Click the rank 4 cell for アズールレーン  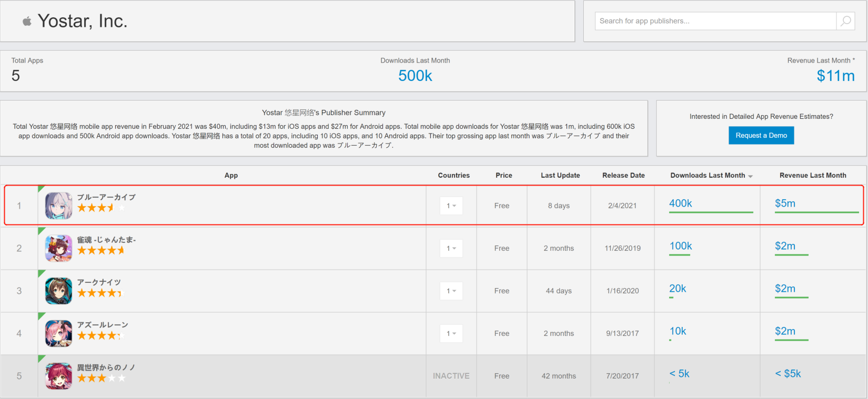pos(19,333)
